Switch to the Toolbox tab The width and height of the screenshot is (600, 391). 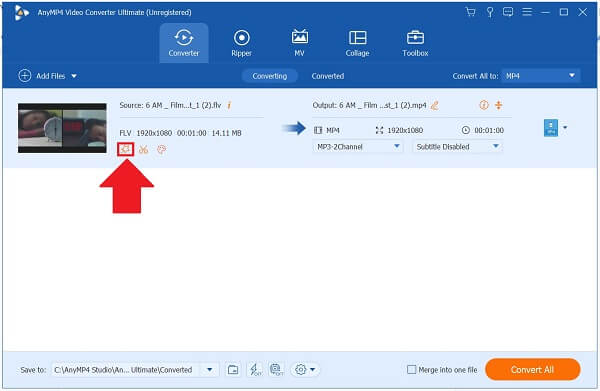click(415, 43)
